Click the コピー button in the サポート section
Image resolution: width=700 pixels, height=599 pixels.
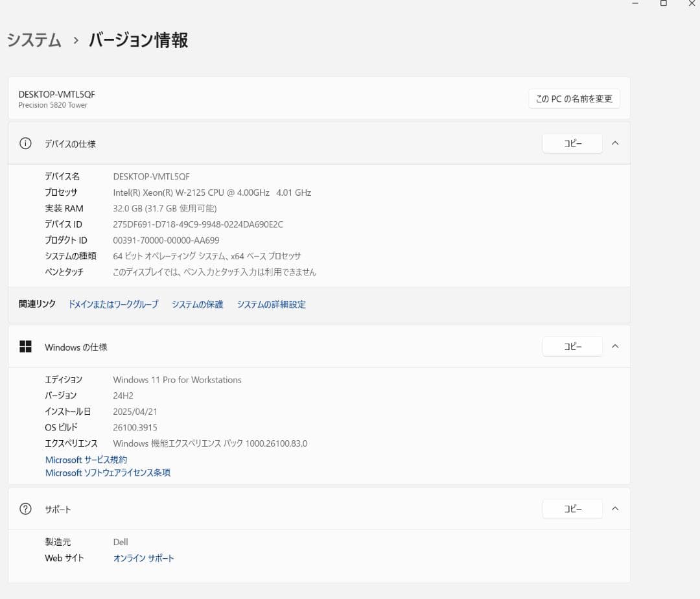(572, 508)
